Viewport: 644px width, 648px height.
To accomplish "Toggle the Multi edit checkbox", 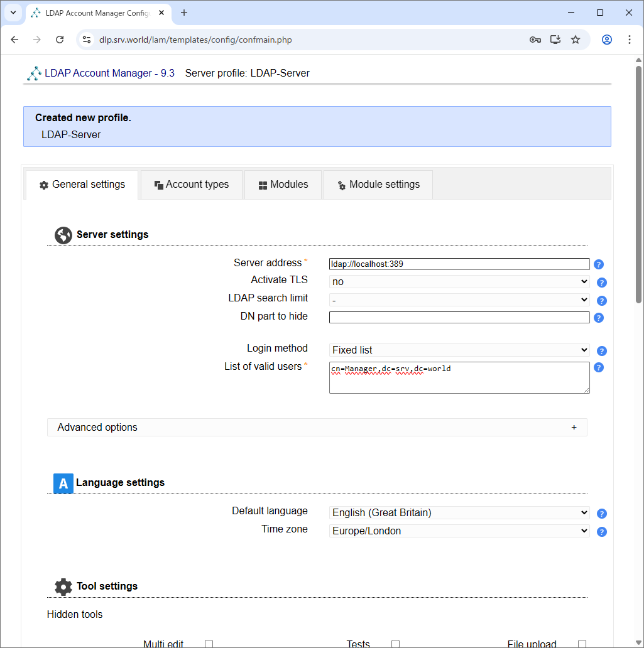I will coord(209,644).
